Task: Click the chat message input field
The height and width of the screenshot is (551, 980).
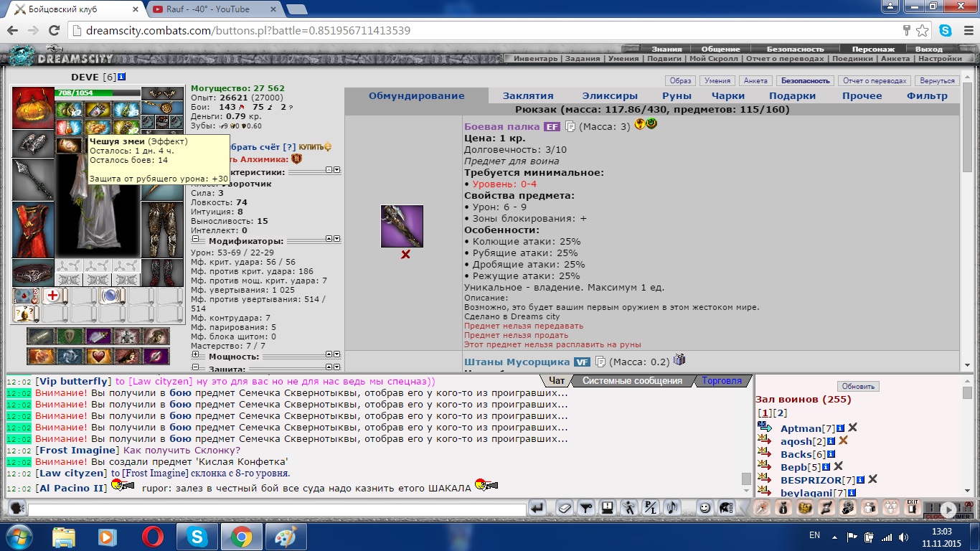Action: [x=277, y=509]
